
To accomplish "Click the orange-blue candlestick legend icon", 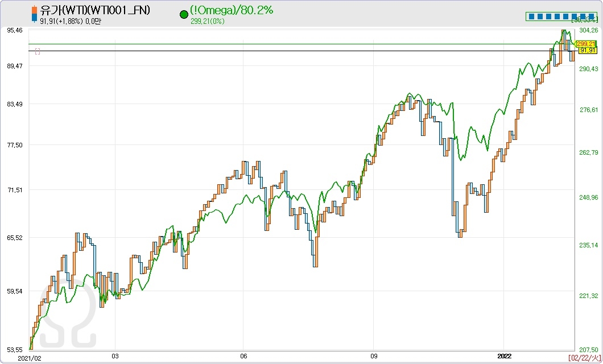I will (35, 14).
